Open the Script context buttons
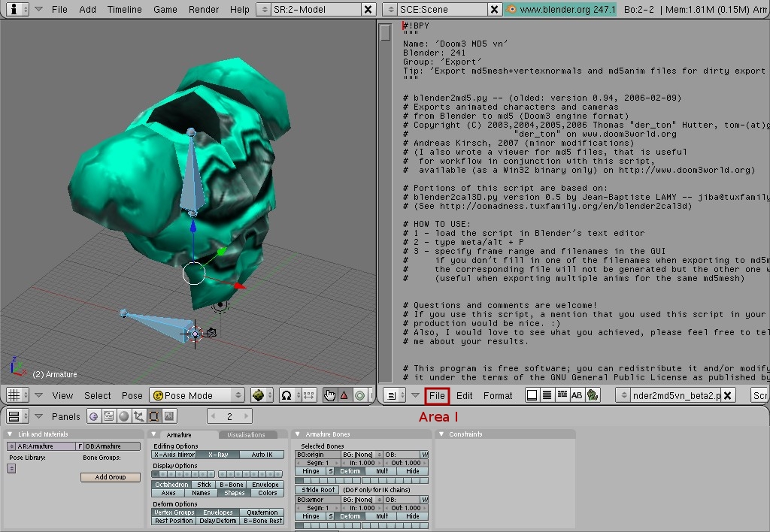The height and width of the screenshot is (532, 770). pos(108,416)
